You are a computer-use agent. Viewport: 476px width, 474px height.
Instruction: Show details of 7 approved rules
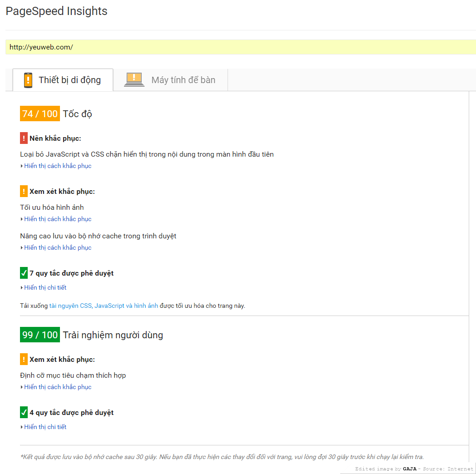pos(45,287)
